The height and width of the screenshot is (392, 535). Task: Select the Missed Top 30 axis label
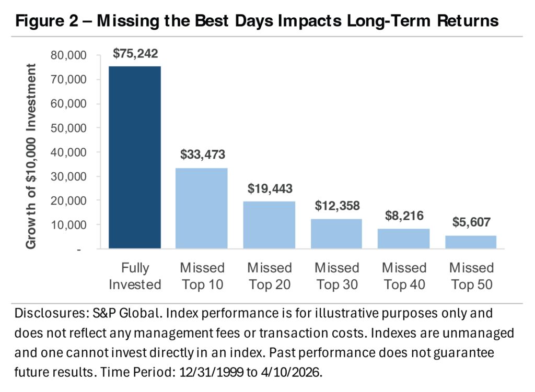pos(336,276)
